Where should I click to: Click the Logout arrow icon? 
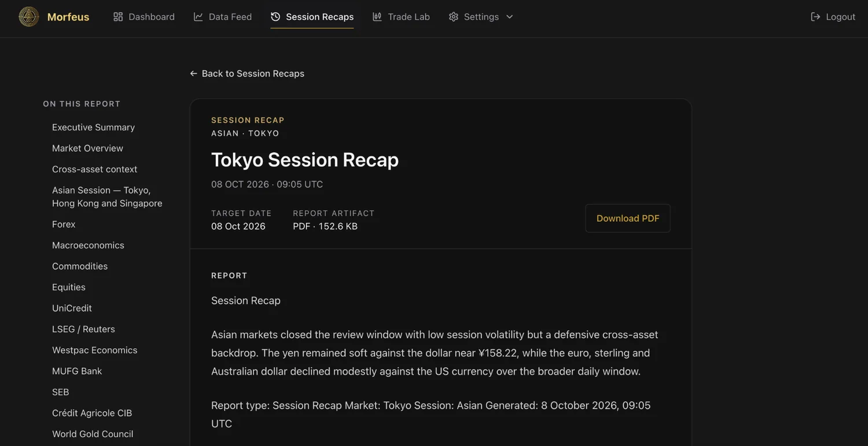[x=815, y=17]
